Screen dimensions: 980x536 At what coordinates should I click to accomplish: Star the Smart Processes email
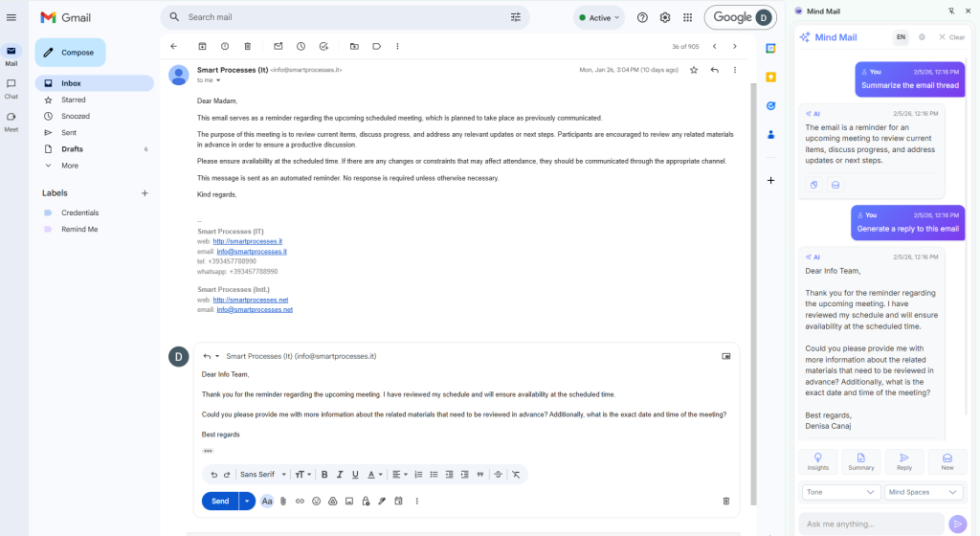694,70
